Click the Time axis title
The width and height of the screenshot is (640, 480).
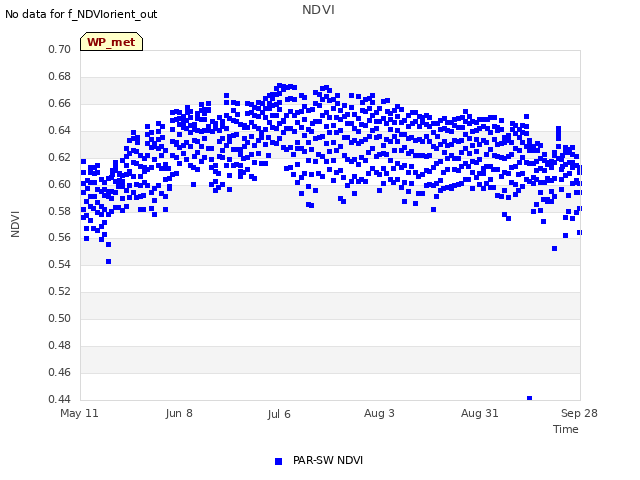pos(566,429)
